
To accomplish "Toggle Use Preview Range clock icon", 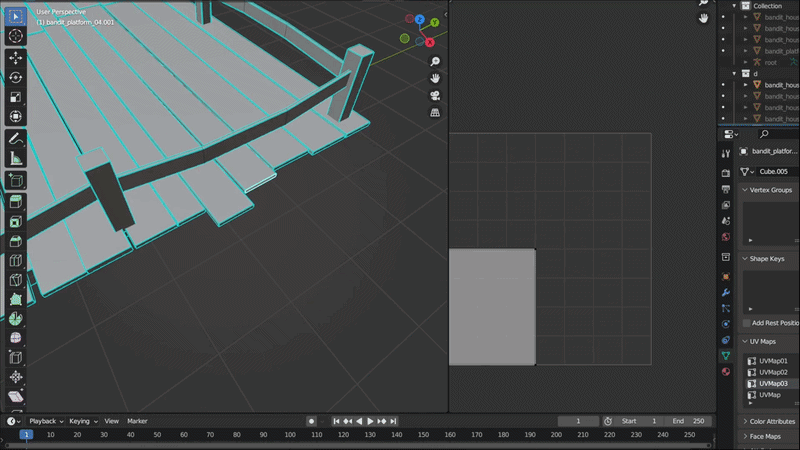I will [608, 421].
